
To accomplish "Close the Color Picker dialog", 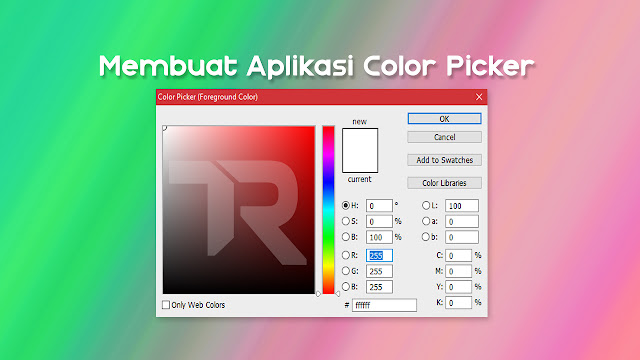I will tap(479, 97).
